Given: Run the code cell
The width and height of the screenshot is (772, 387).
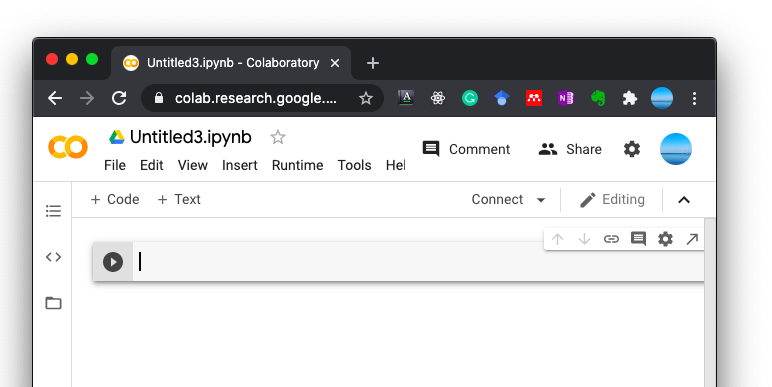Looking at the screenshot, I should [113, 261].
